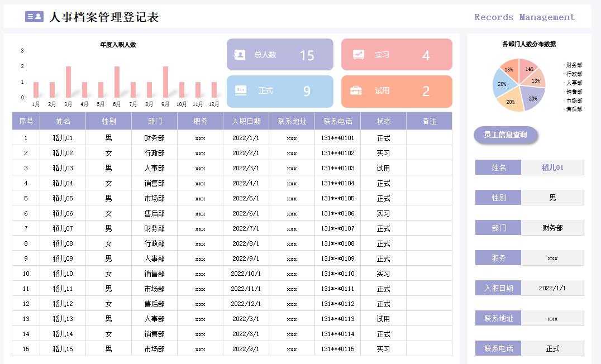Select the 售后部 legend entry in pie chart

click(x=574, y=109)
